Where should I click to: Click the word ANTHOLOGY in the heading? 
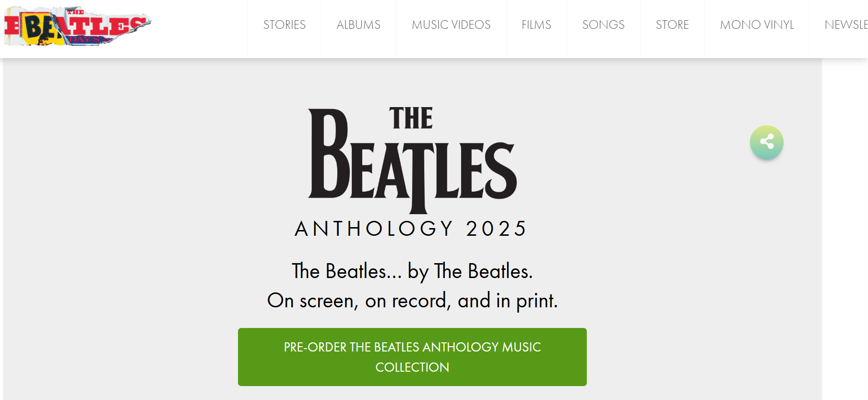point(374,229)
